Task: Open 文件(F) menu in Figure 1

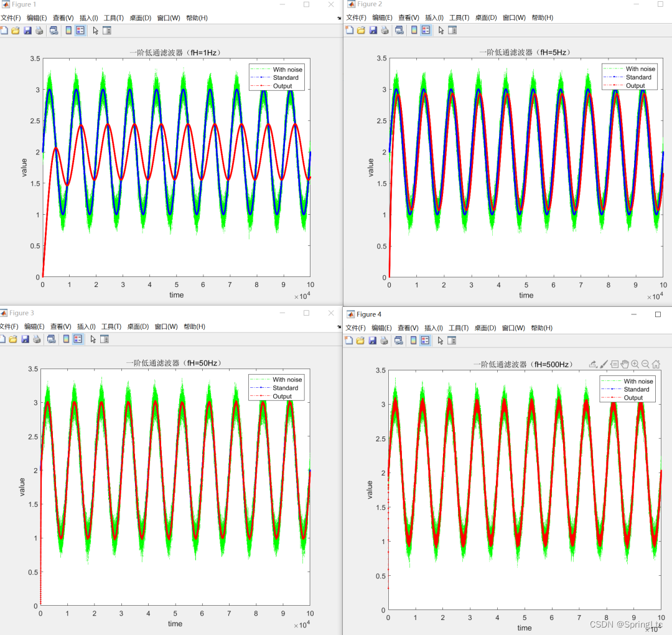Action: (x=11, y=18)
